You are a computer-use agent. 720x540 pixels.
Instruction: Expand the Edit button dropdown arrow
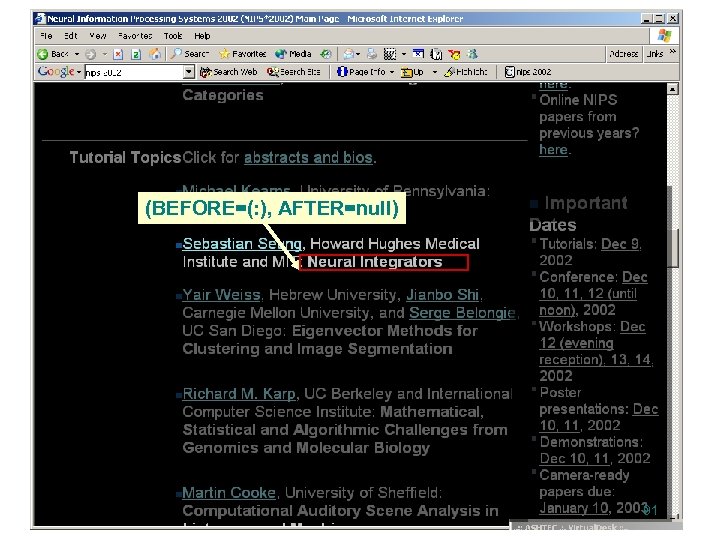pyautogui.click(x=404, y=54)
